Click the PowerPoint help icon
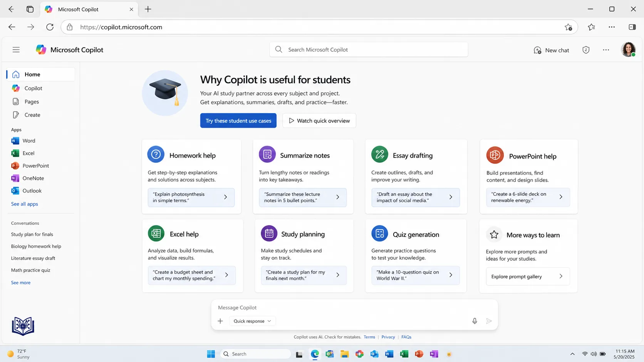 pos(495,155)
